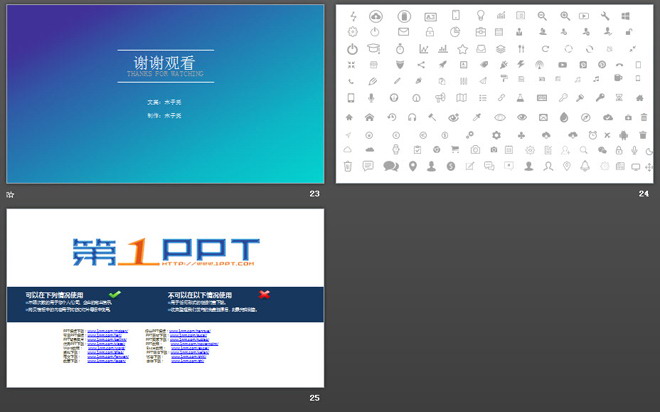Click the circled cloud upload icon
The height and width of the screenshot is (412, 660).
point(376,16)
